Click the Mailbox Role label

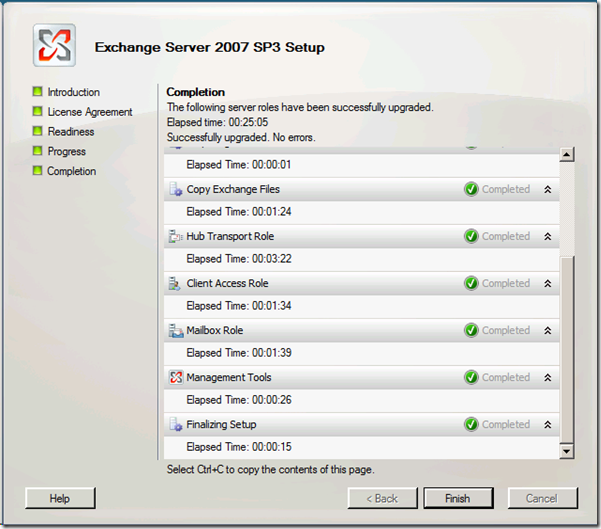215,330
